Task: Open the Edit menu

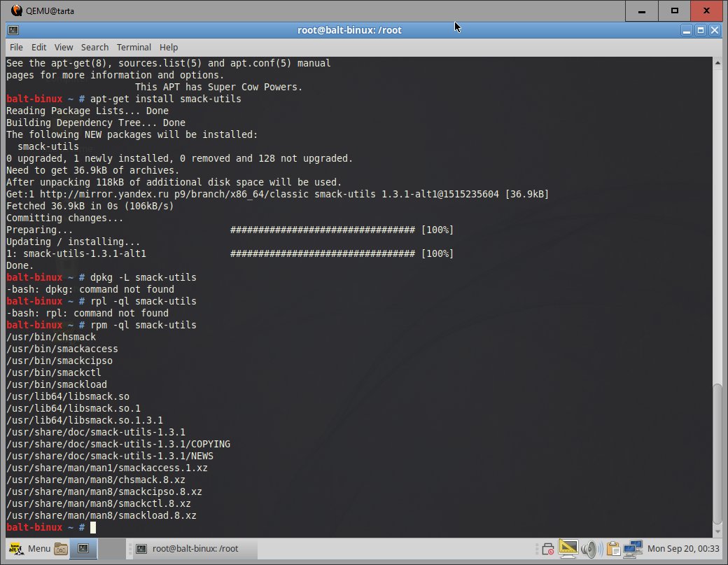Action: pos(38,47)
